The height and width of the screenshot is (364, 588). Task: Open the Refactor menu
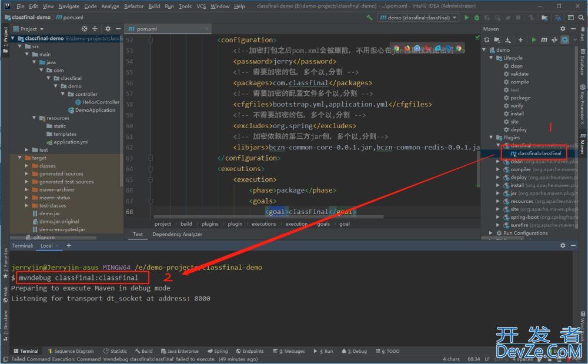(134, 6)
